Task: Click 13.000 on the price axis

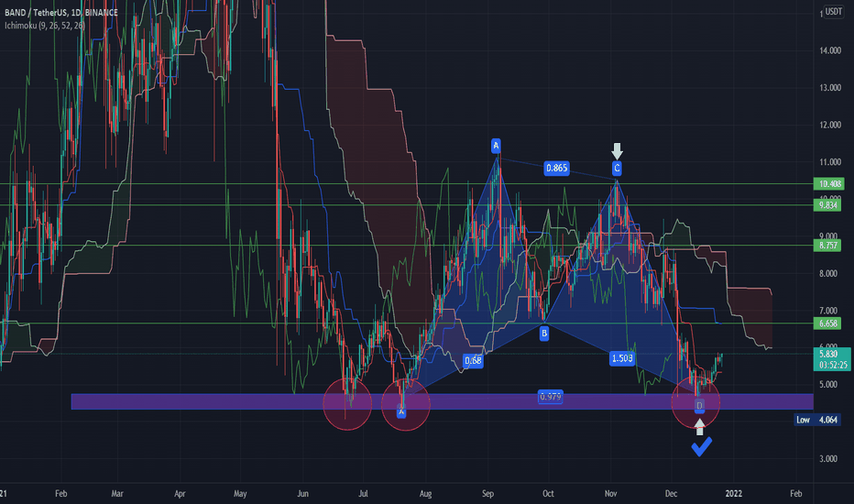Action: tap(830, 87)
